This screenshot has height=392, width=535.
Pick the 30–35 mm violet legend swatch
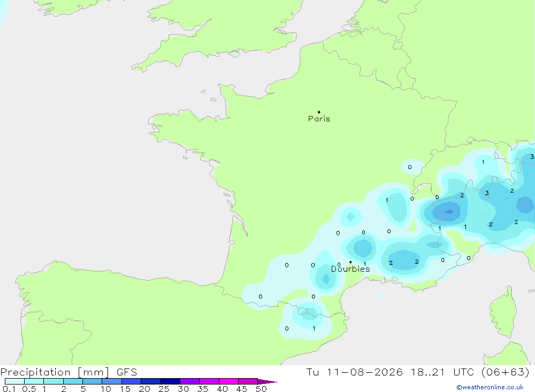coord(190,381)
